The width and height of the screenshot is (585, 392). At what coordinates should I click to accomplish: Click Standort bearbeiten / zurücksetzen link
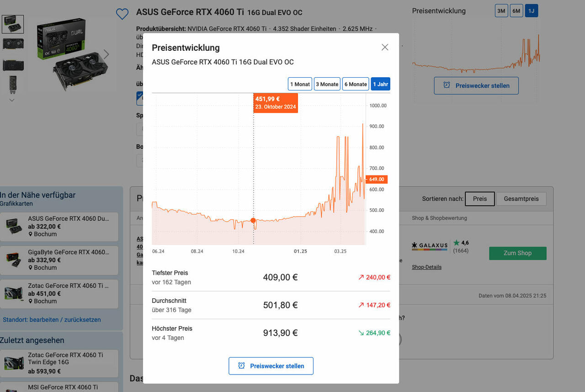pos(52,320)
